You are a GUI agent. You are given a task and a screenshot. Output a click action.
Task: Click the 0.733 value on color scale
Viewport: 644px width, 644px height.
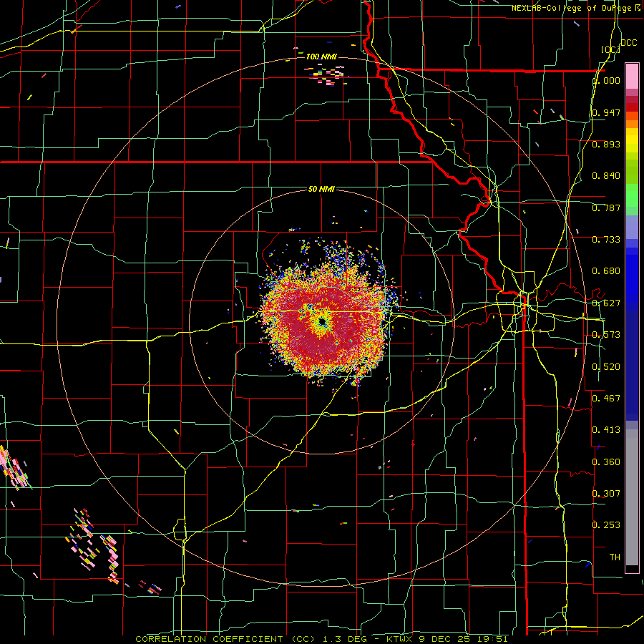point(606,240)
